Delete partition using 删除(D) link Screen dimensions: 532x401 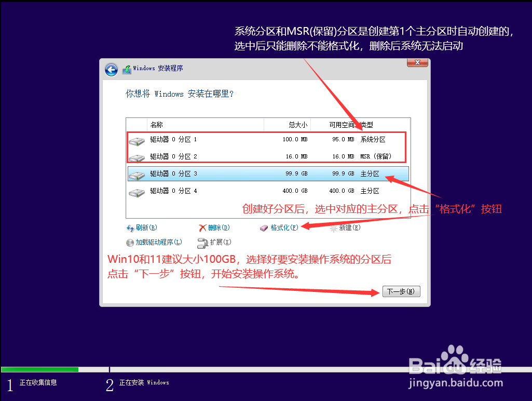pos(219,228)
